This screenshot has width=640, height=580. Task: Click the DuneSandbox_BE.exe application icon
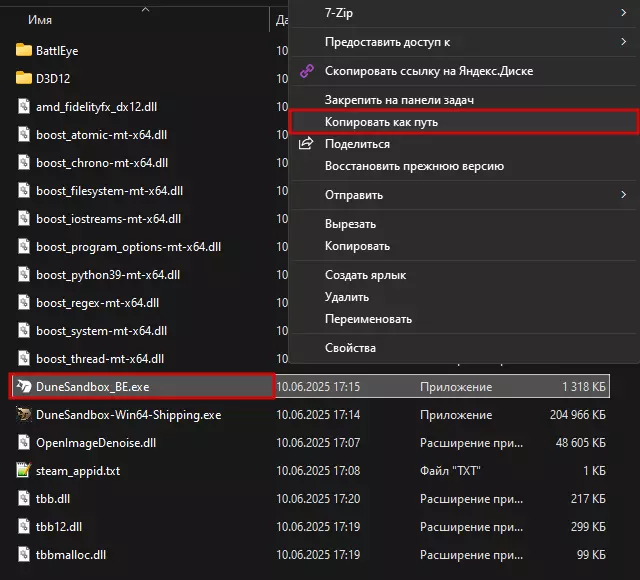(x=25, y=386)
